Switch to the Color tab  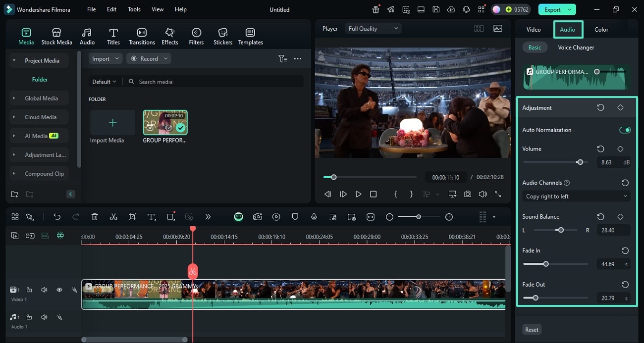coord(601,29)
